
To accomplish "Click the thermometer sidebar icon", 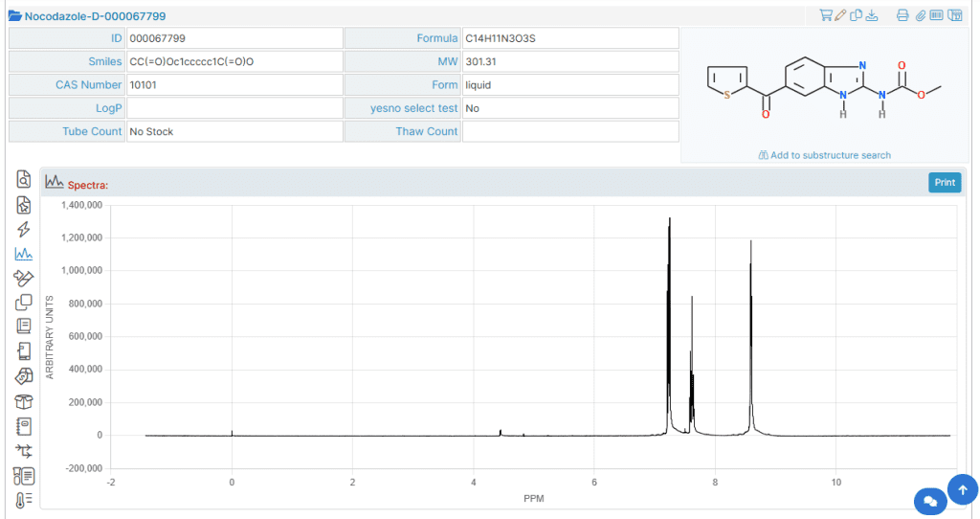I will 24,500.
